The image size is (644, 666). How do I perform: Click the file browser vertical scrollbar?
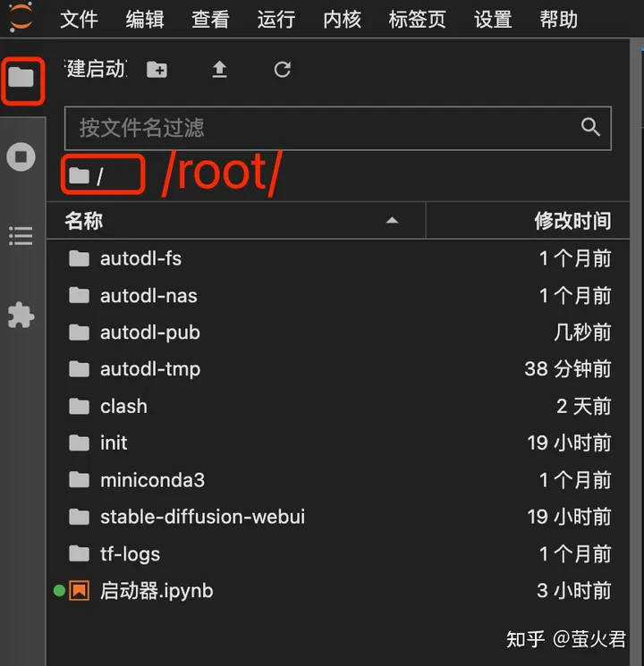pyautogui.click(x=636, y=351)
